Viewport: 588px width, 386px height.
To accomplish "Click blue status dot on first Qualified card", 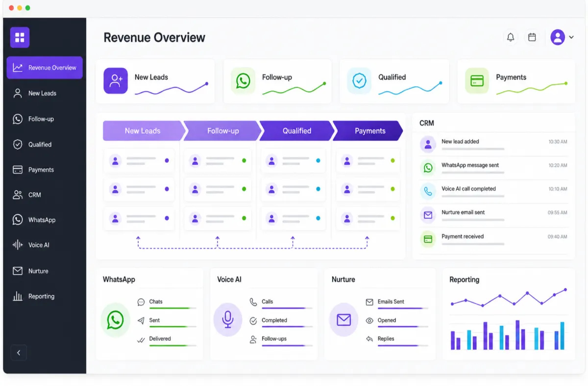I will (x=318, y=160).
